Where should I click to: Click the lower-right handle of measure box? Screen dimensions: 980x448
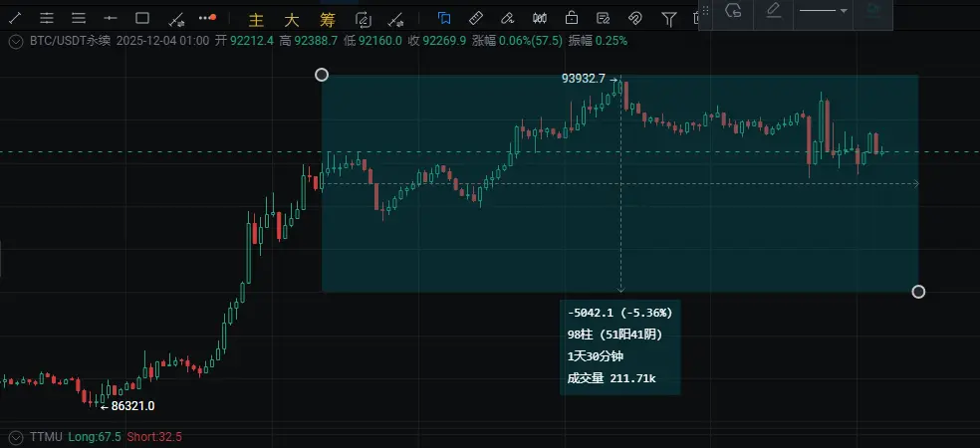click(x=918, y=292)
